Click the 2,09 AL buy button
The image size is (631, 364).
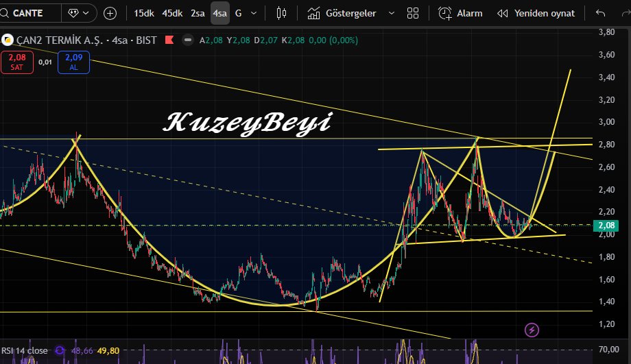click(73, 62)
